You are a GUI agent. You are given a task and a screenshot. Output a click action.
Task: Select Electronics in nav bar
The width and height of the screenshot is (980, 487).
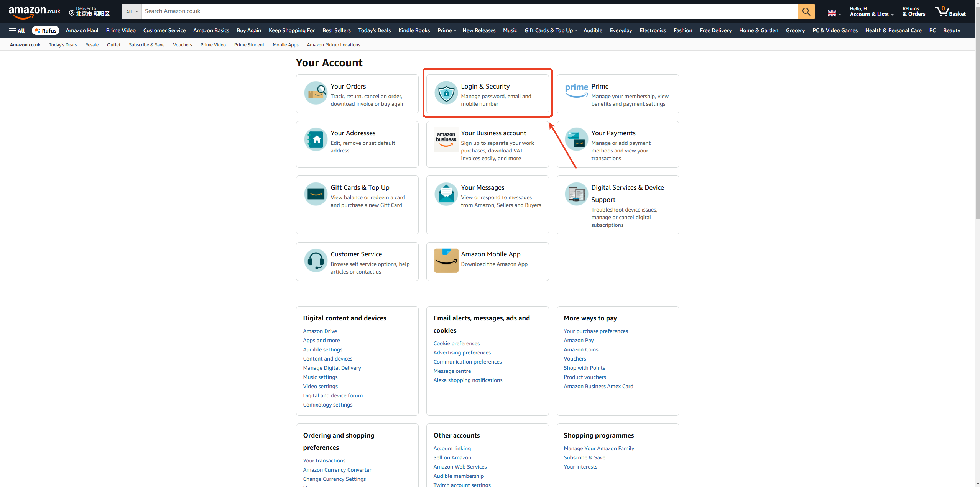[653, 30]
